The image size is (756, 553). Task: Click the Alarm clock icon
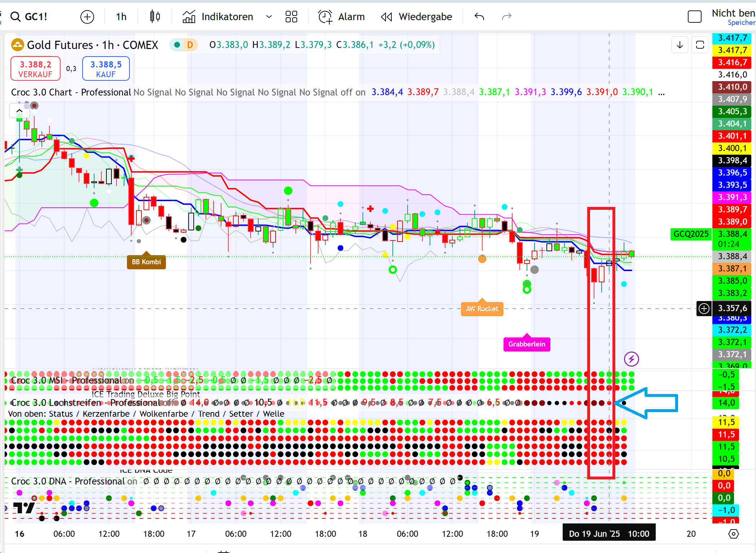click(x=325, y=17)
